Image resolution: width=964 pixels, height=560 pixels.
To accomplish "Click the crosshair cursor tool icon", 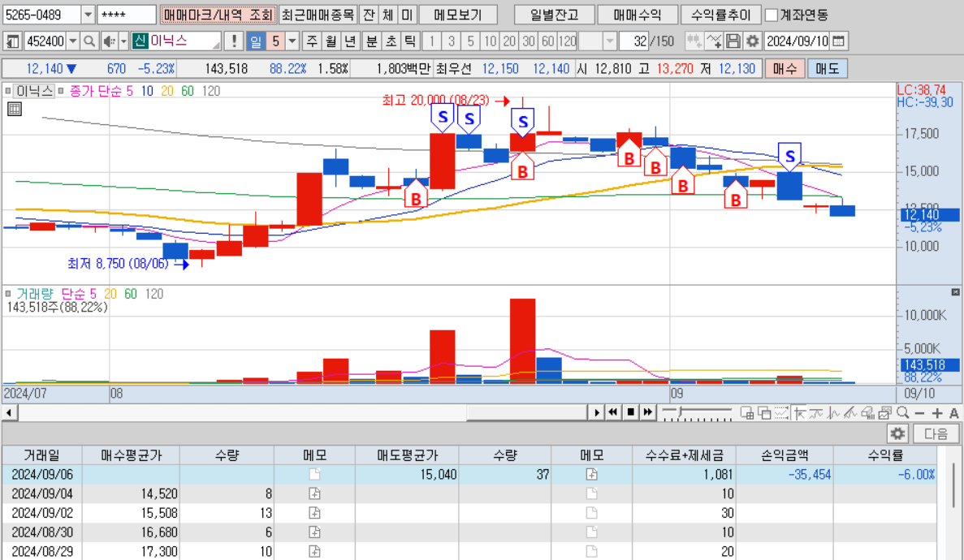I will 800,412.
